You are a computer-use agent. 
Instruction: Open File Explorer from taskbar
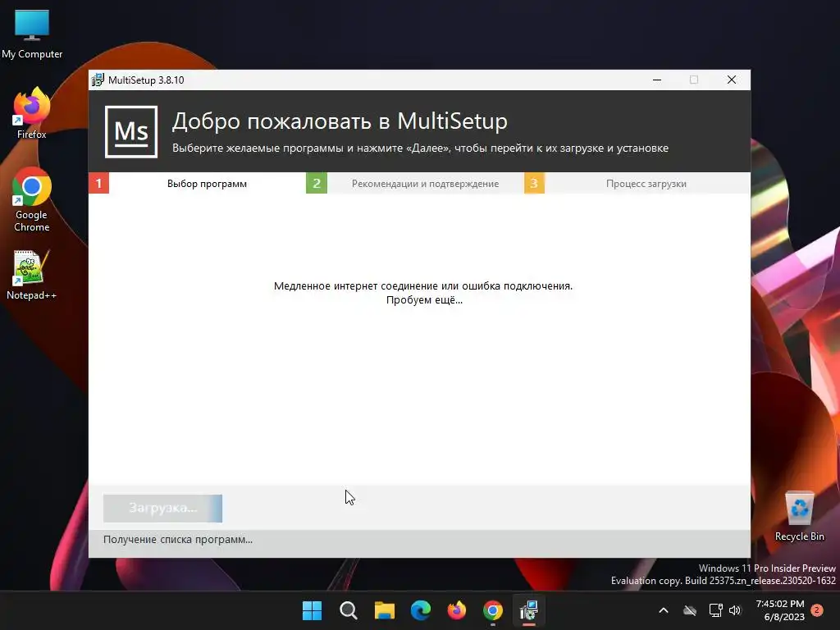click(x=385, y=610)
